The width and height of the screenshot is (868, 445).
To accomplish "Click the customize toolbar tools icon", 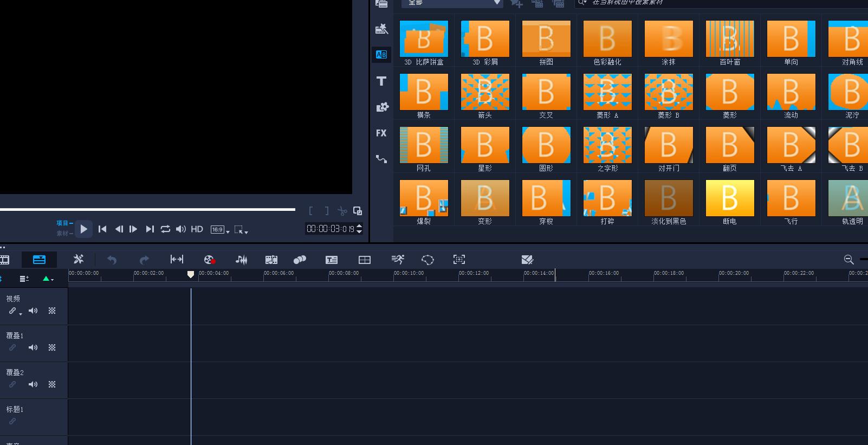I will point(79,260).
